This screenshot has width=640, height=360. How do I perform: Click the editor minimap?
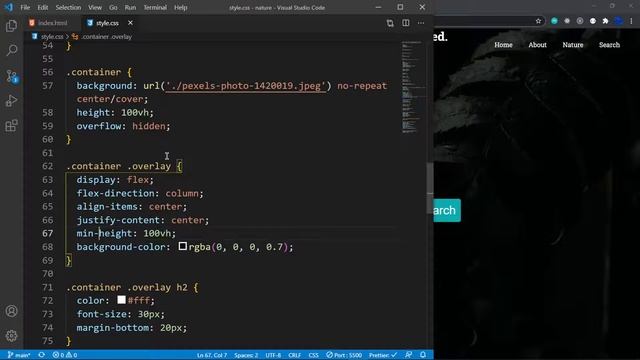pos(413,88)
